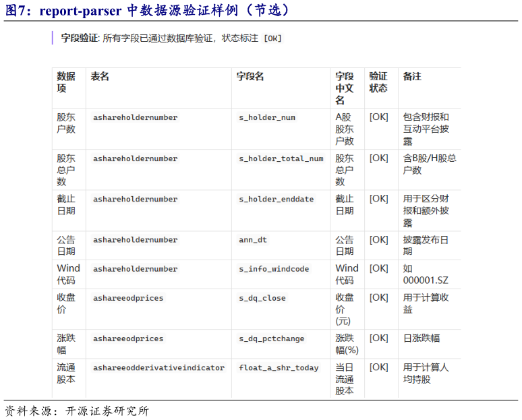Viewport: 522px width, 420px height.
Task: Select the field name 'float_a_shr_today'
Action: point(279,367)
